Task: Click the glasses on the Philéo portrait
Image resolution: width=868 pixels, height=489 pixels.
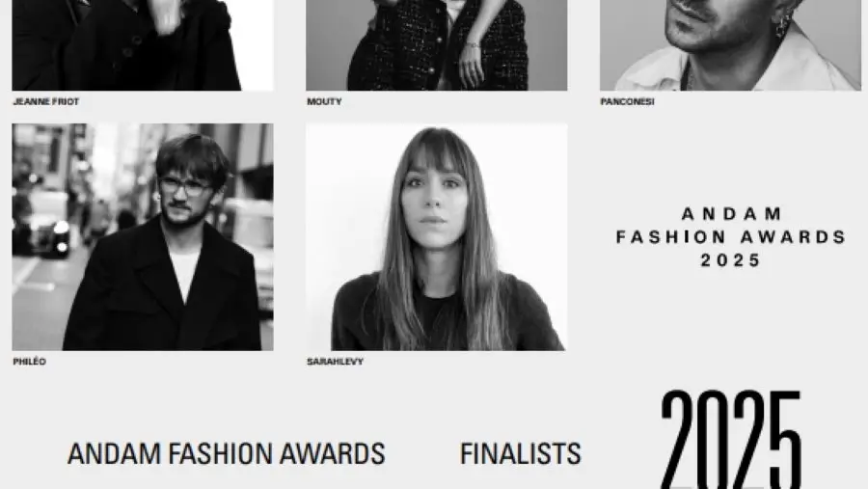Action: (185, 186)
